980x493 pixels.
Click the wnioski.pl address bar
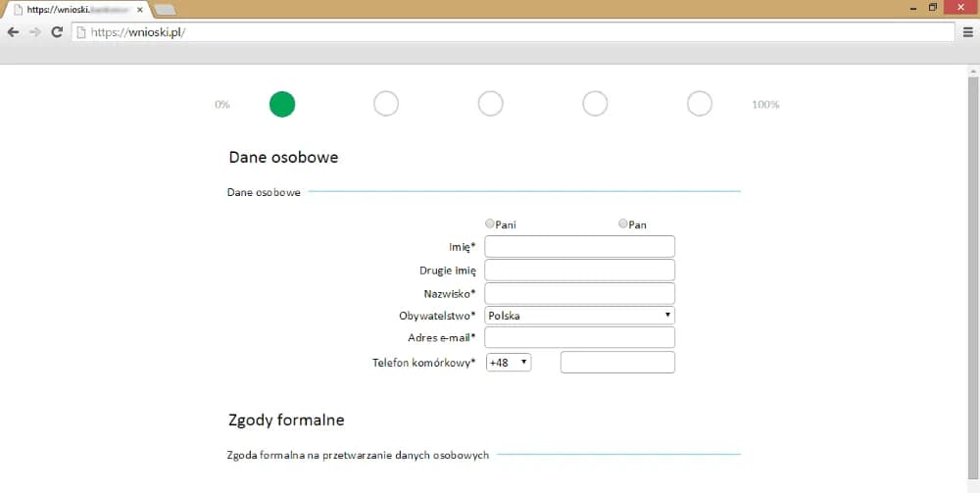[510, 31]
